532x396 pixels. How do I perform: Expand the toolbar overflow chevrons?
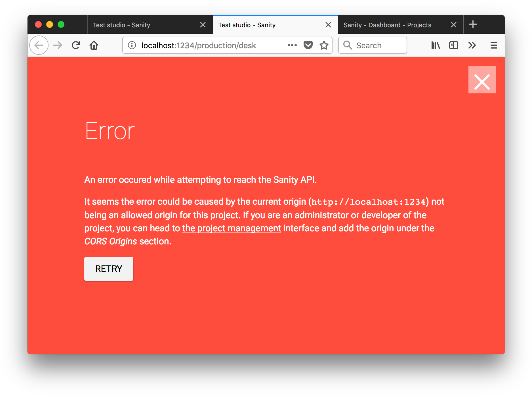pyautogui.click(x=472, y=45)
